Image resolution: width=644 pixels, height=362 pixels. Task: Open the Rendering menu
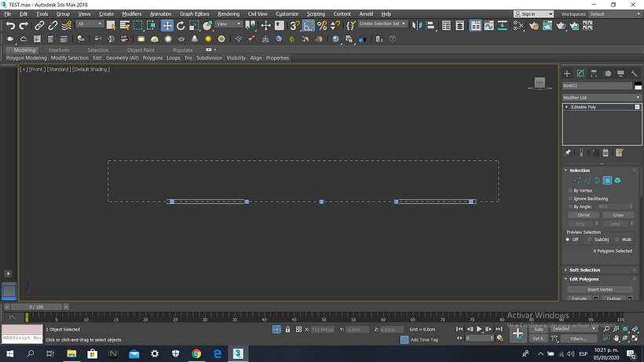(229, 14)
